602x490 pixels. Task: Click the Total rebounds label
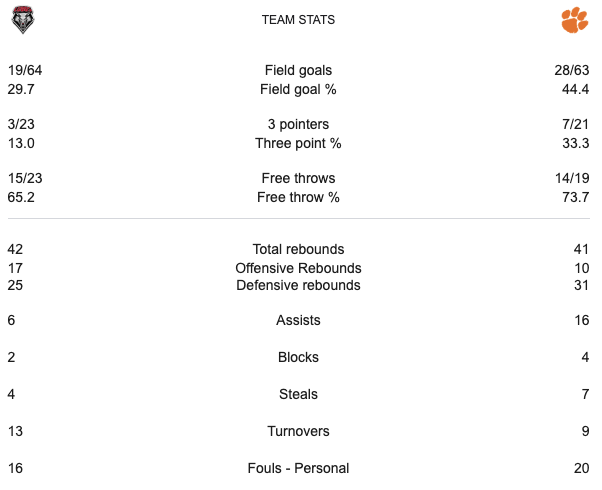(x=298, y=249)
